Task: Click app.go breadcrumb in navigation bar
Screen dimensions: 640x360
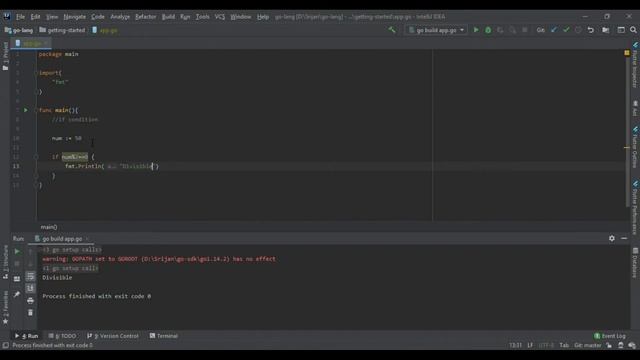Action: (105, 30)
